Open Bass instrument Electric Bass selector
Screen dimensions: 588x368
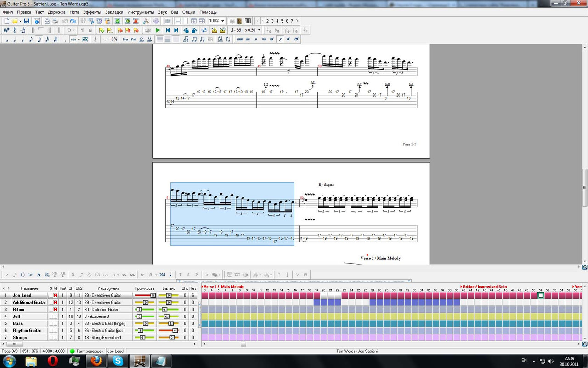tap(108, 323)
